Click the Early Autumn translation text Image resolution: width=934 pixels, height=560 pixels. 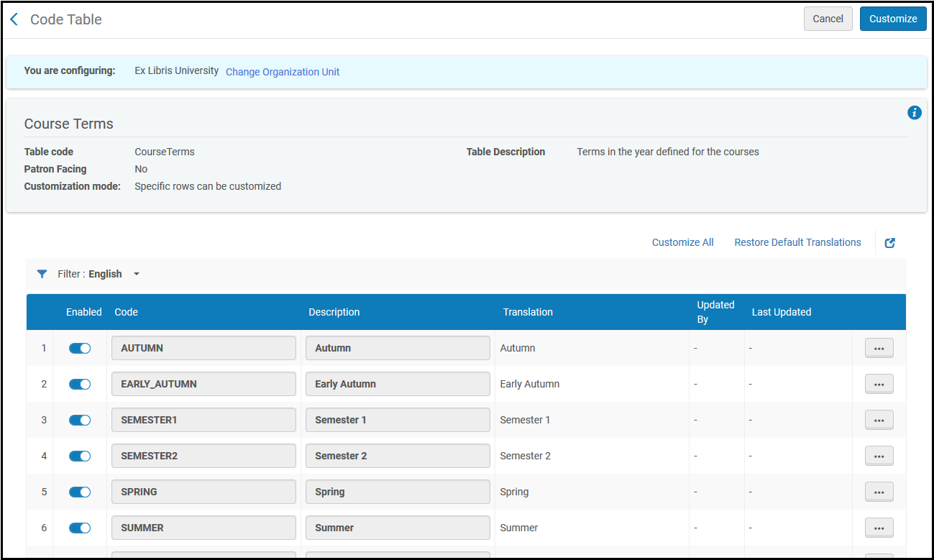(x=530, y=384)
